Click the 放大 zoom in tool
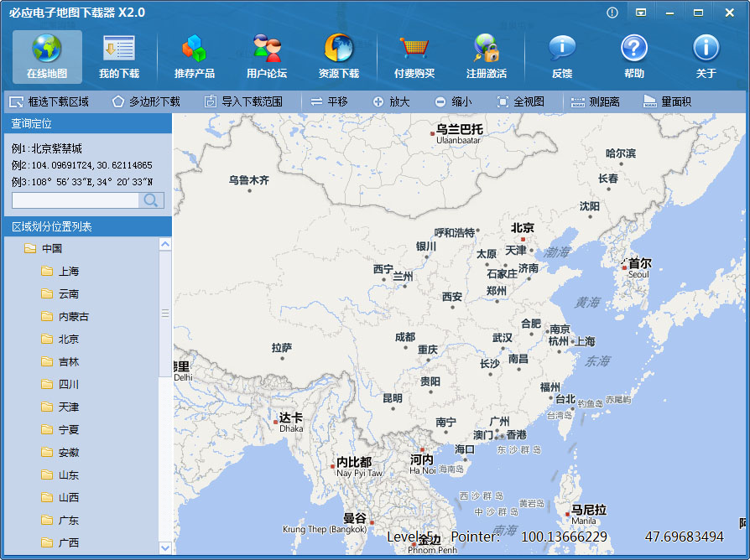Image resolution: width=750 pixels, height=560 pixels. [391, 101]
